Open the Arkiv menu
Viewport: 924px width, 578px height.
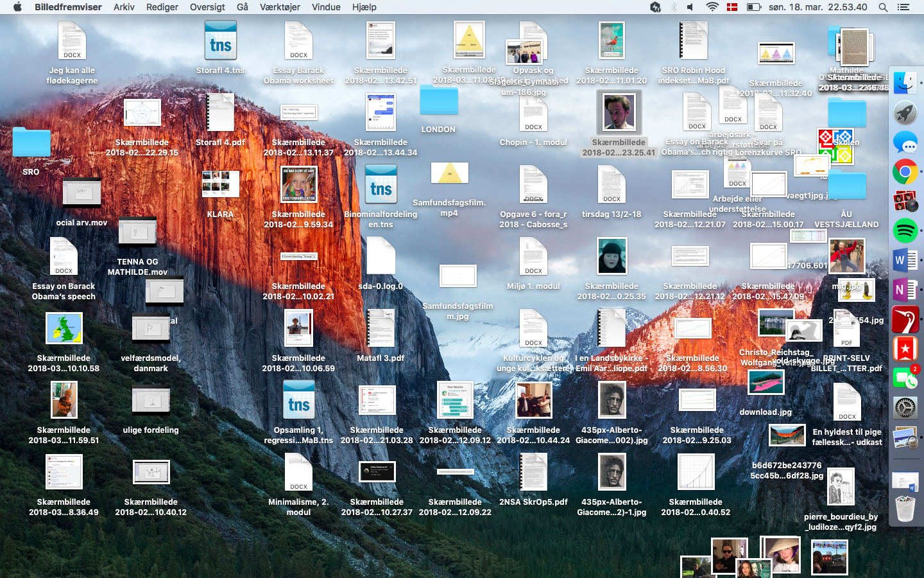click(x=124, y=7)
